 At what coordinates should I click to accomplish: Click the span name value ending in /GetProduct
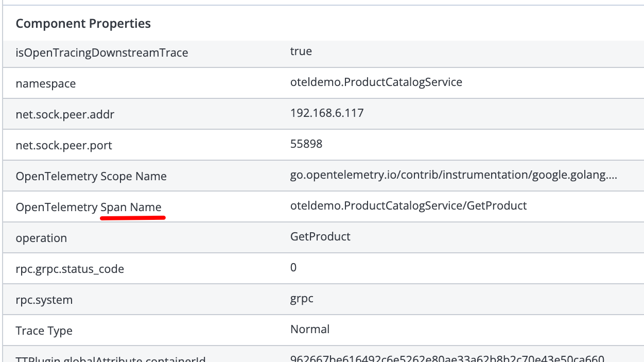click(409, 206)
